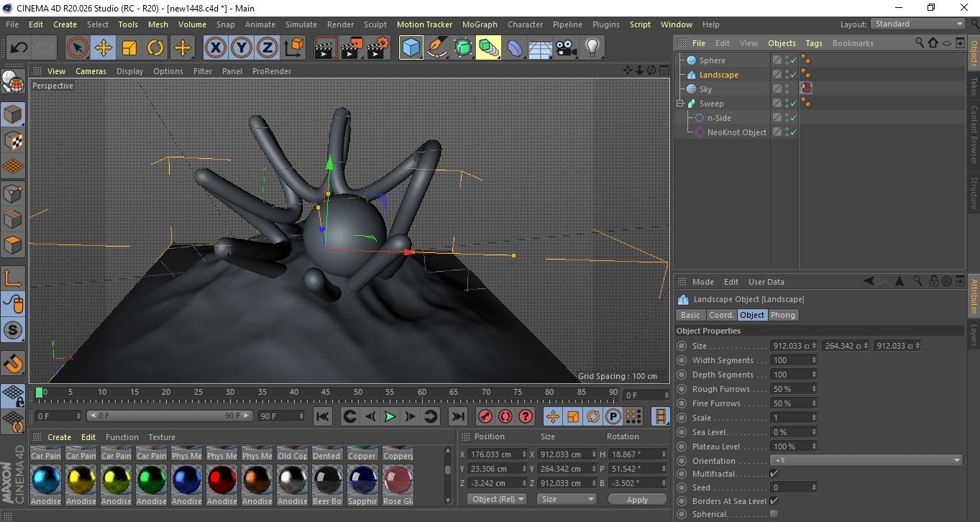Open the Orientation +Y dropdown

pos(866,461)
